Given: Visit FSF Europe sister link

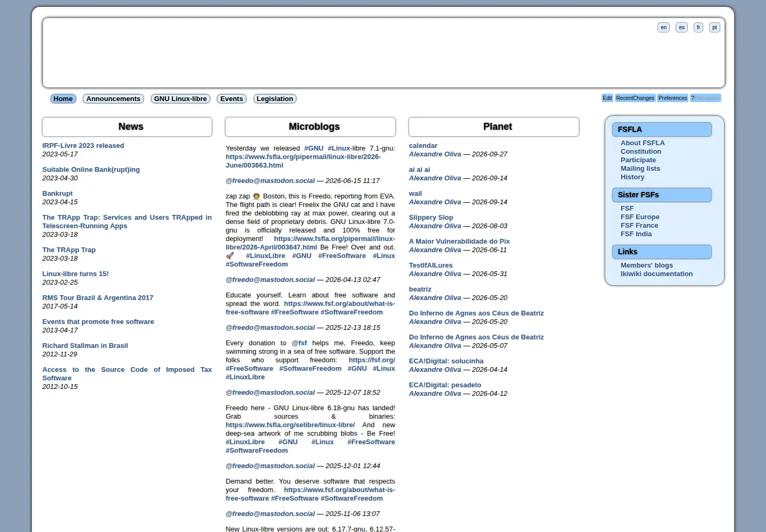Looking at the screenshot, I should (x=640, y=217).
